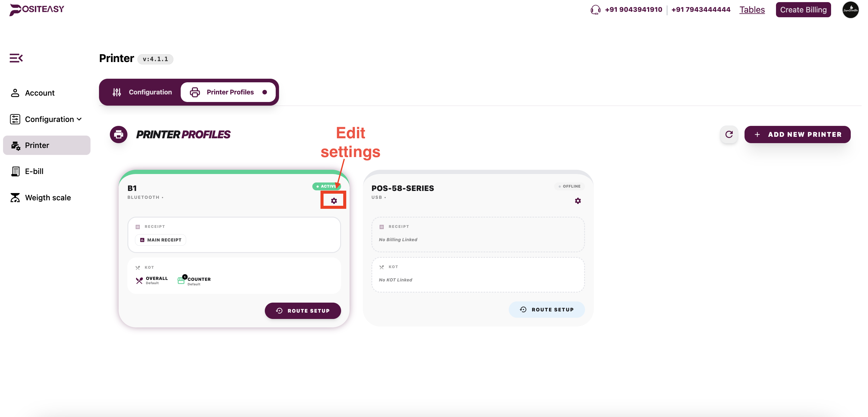This screenshot has width=868, height=417.
Task: Open settings gear for B1 printer
Action: (x=334, y=201)
